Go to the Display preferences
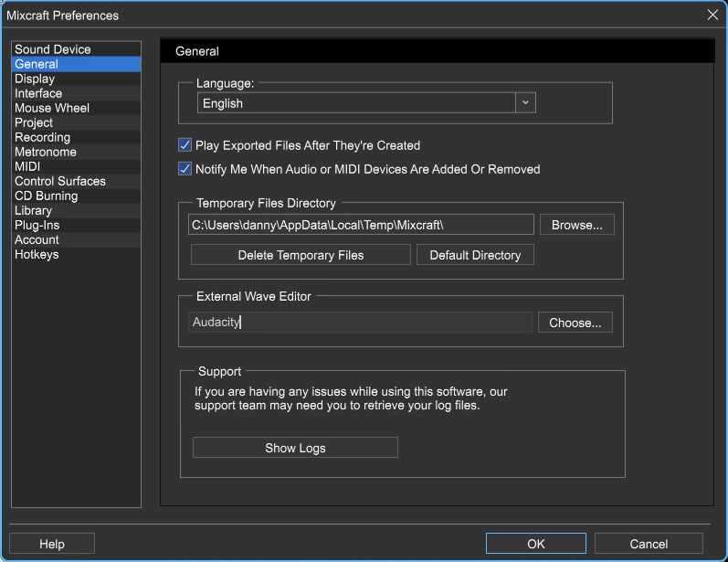This screenshot has width=728, height=562. click(x=76, y=79)
